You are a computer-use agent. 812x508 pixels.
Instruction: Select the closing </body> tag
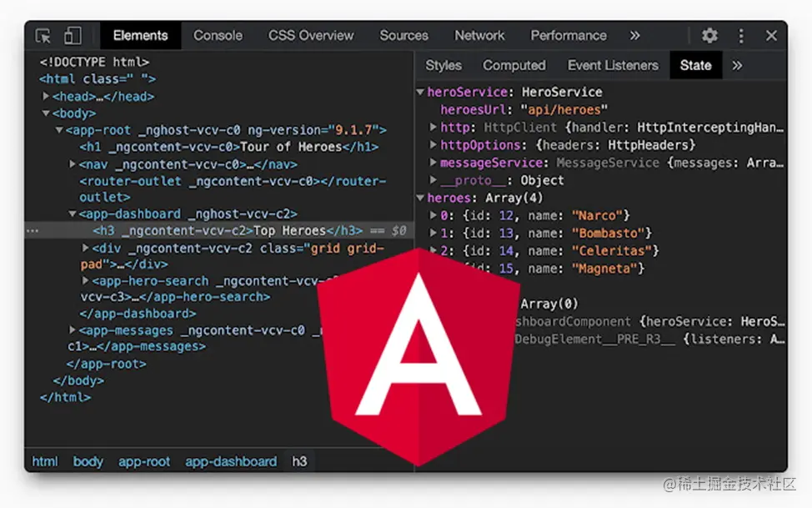[x=78, y=380]
